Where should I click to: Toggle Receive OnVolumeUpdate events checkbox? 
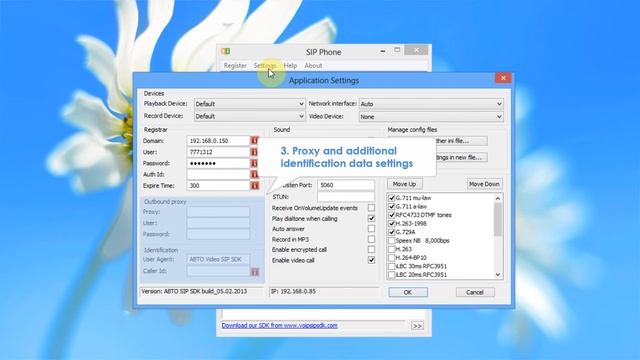click(371, 208)
